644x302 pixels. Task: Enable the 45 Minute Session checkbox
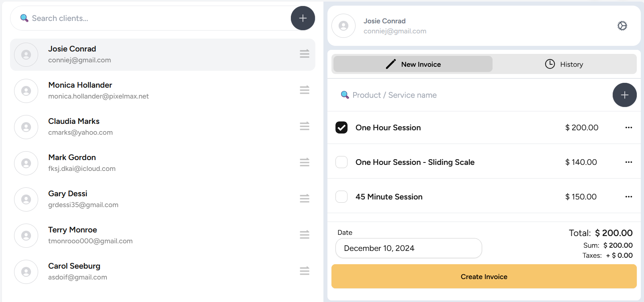point(341,197)
